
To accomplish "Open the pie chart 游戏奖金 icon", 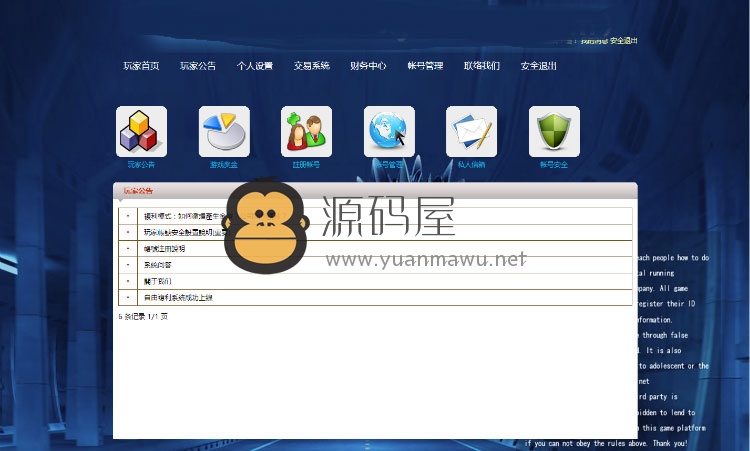I will [224, 132].
